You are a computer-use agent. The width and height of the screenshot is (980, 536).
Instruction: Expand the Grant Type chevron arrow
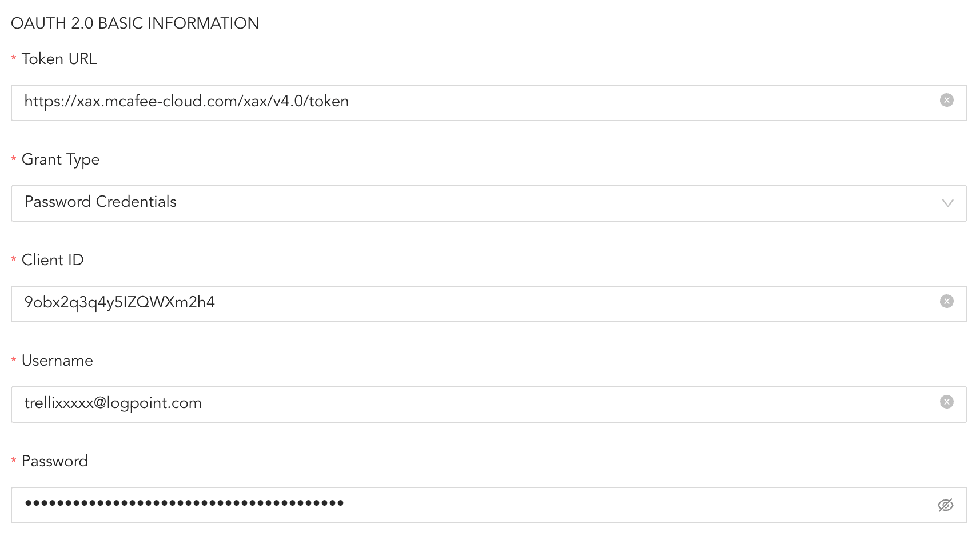point(947,203)
